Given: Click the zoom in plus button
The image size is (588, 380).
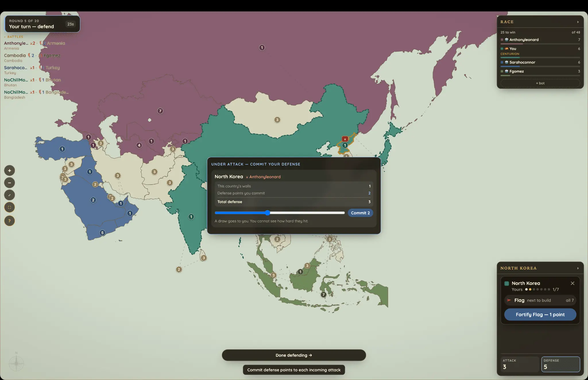Looking at the screenshot, I should click(x=9, y=170).
